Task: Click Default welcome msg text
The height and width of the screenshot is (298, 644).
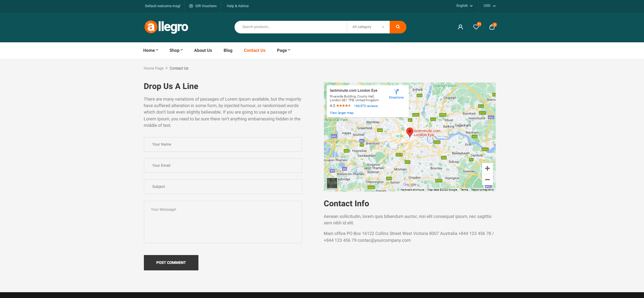Action: pyautogui.click(x=163, y=6)
